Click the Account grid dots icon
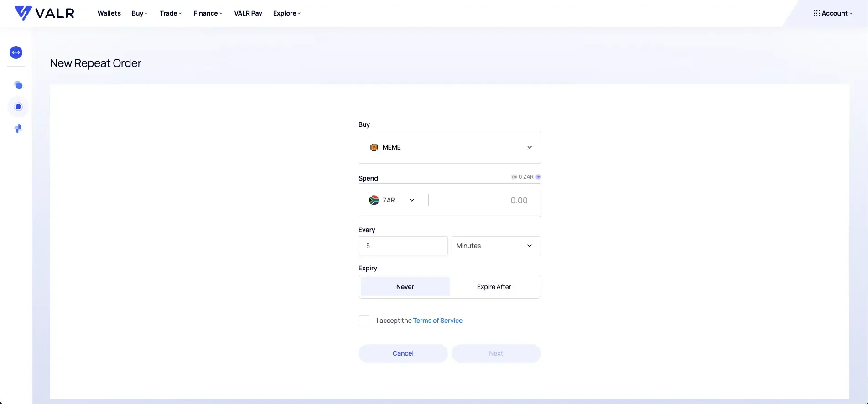 pos(816,13)
